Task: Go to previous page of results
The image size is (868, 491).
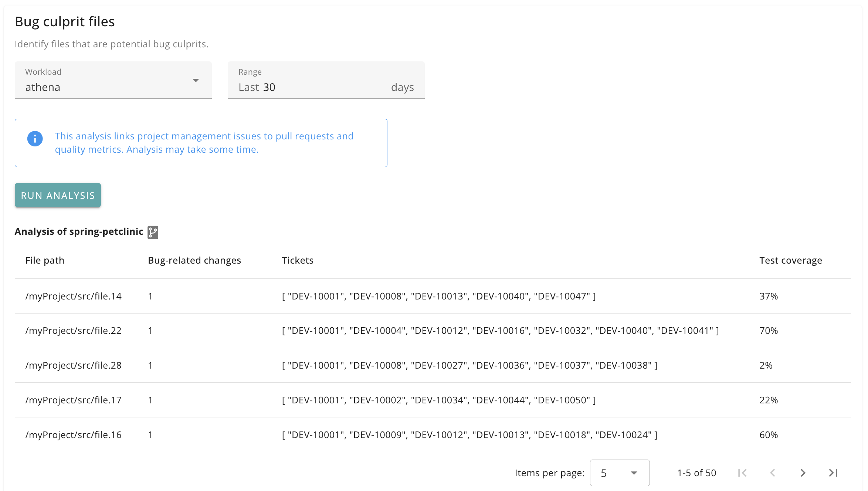Action: click(773, 473)
